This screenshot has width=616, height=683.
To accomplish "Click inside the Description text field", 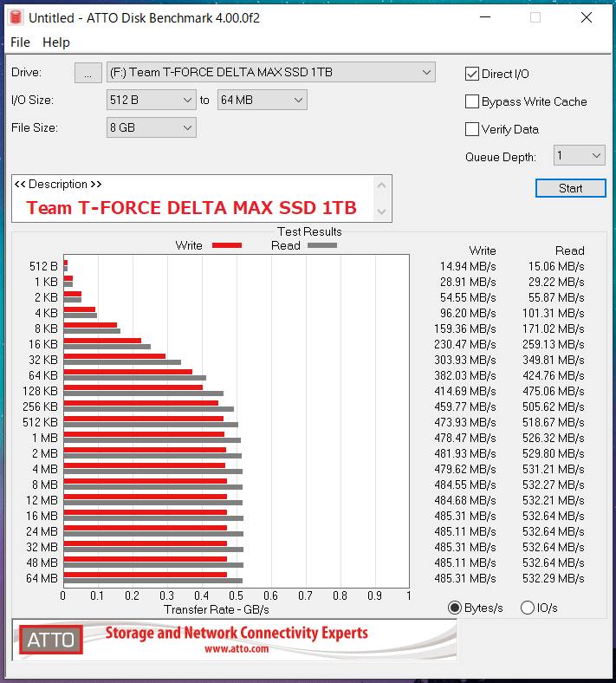I will click(192, 198).
